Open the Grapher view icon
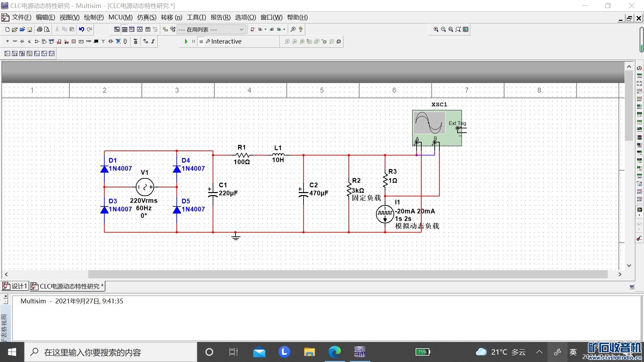This screenshot has height=362, width=644. pyautogui.click(x=140, y=29)
